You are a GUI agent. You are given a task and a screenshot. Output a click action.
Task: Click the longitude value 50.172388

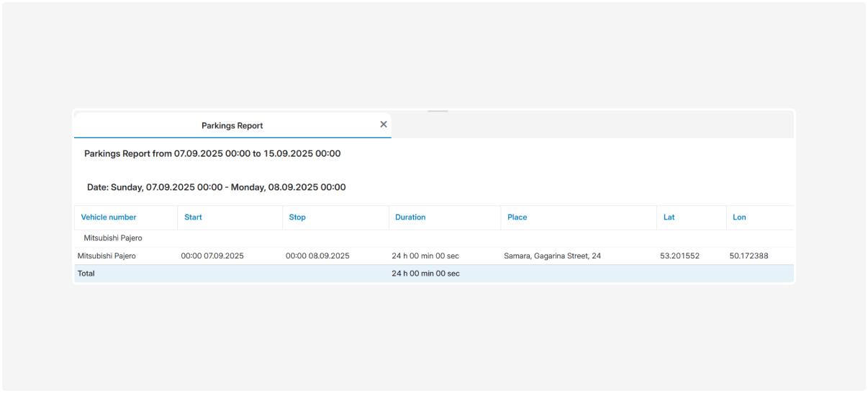click(749, 256)
